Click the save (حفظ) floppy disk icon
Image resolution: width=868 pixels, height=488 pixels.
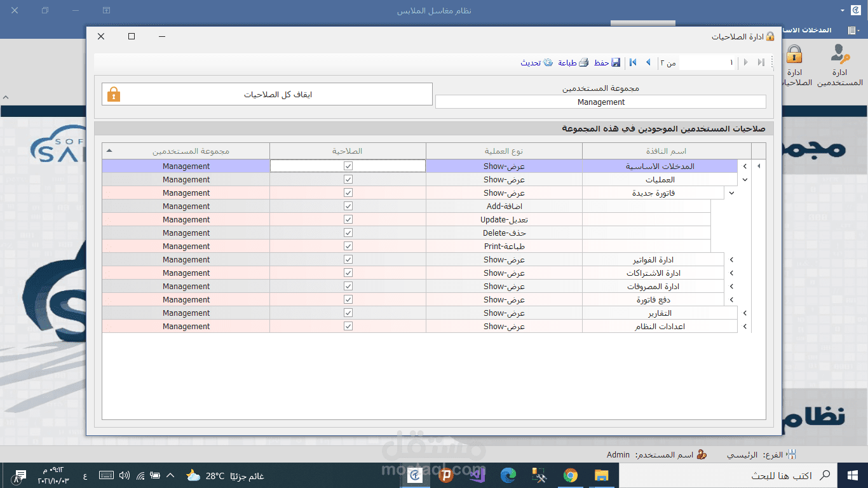615,62
